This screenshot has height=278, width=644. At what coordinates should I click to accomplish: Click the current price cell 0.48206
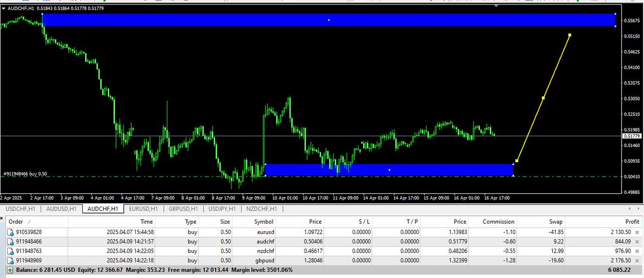pos(457,251)
